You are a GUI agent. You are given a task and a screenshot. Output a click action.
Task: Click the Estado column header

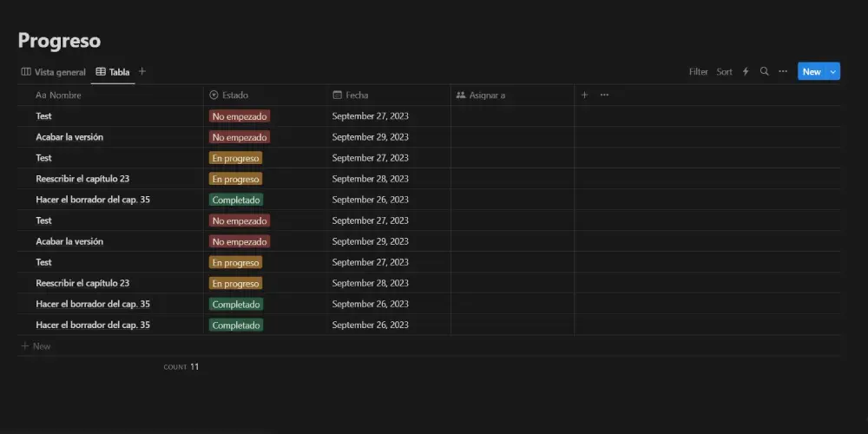234,95
